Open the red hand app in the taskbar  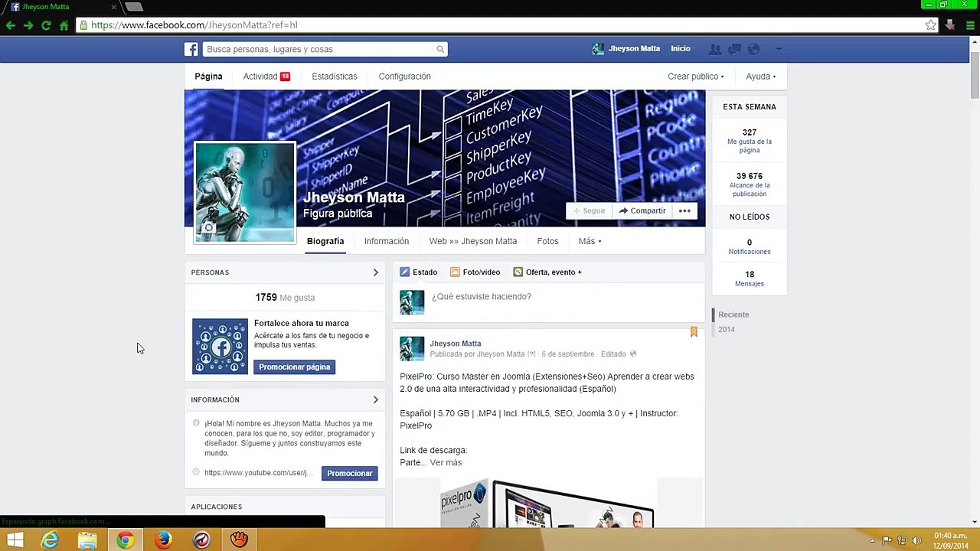[239, 540]
